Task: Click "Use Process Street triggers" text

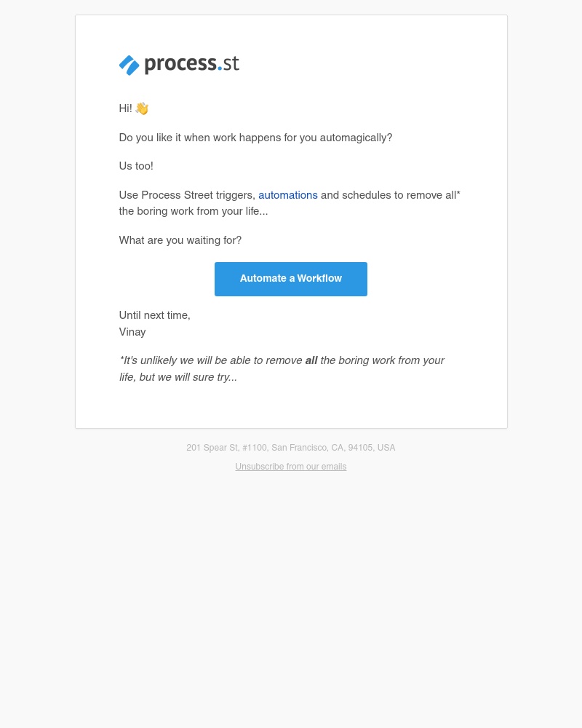Action: (x=187, y=195)
